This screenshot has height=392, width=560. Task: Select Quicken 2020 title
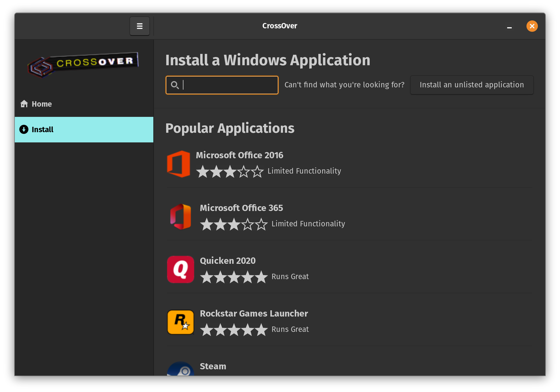tap(228, 261)
